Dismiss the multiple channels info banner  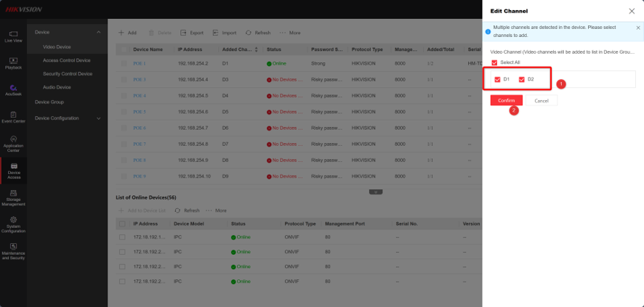pos(638,28)
